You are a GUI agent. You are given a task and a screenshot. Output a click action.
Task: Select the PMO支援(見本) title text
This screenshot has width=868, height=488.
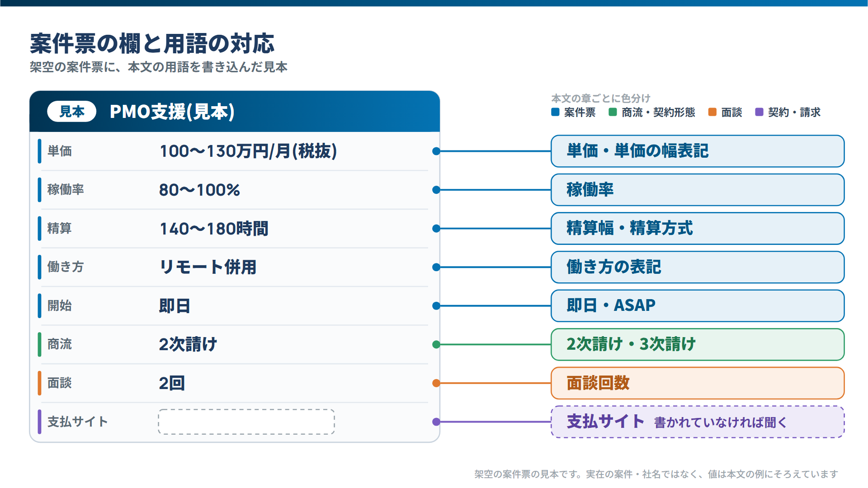(172, 112)
